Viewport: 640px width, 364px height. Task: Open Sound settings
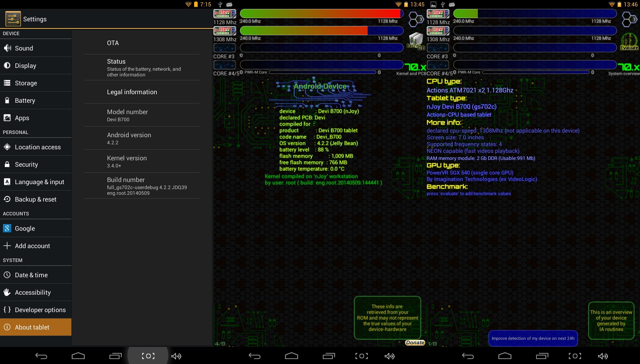[36, 48]
